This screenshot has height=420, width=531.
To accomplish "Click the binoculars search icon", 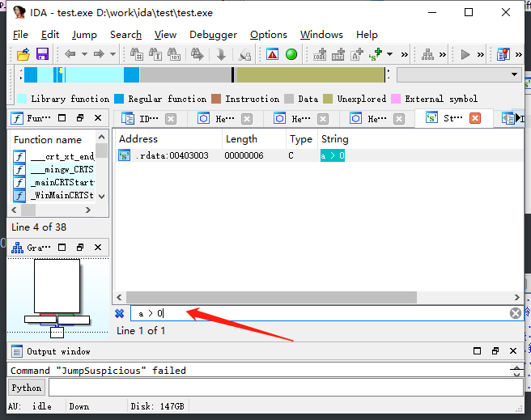I will 137,54.
